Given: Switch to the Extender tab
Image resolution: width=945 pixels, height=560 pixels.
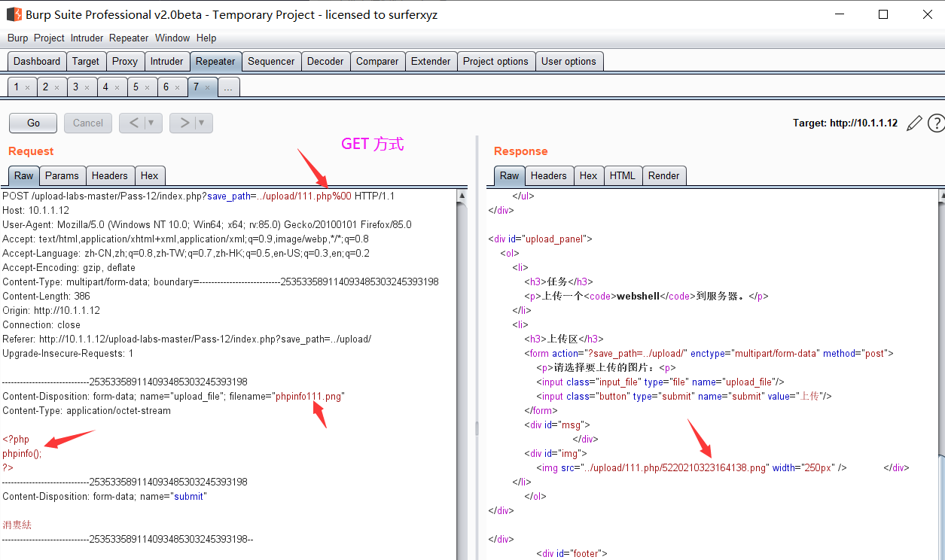Looking at the screenshot, I should pos(431,62).
